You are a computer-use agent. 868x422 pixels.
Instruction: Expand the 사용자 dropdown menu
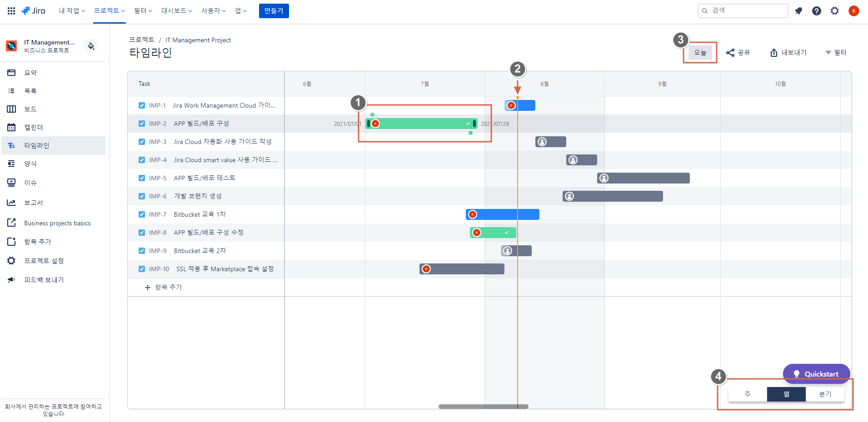pyautogui.click(x=214, y=11)
